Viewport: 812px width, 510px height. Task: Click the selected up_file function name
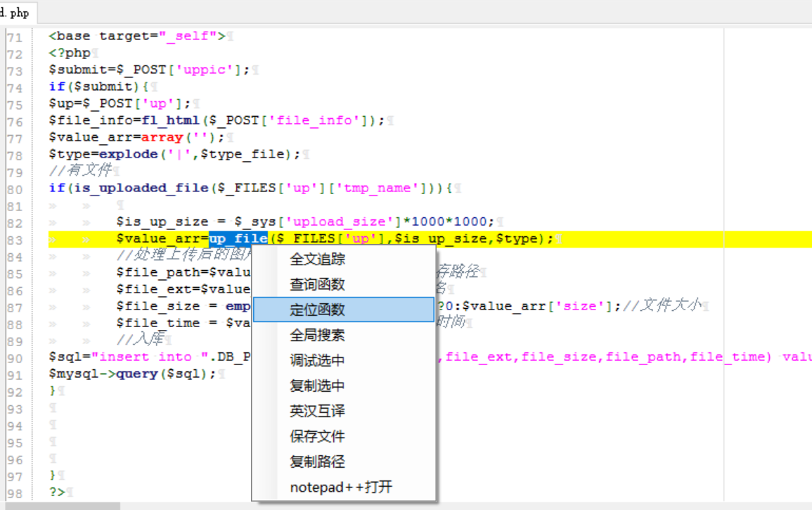pyautogui.click(x=238, y=238)
